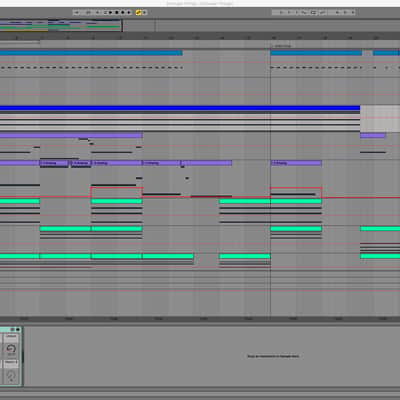Click the bottom time ruler under the tracks
This screenshot has width=400, height=400.
coord(200,319)
